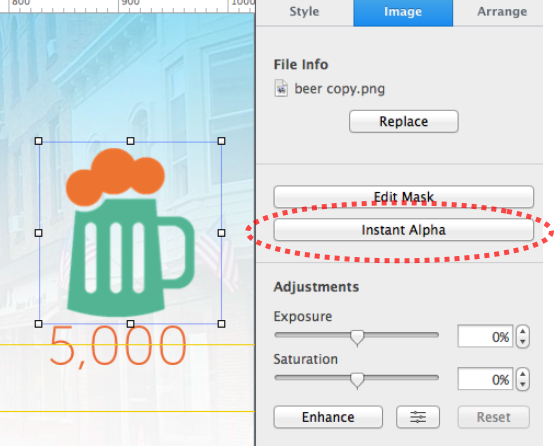Click the Adjustments heading

pyautogui.click(x=316, y=287)
